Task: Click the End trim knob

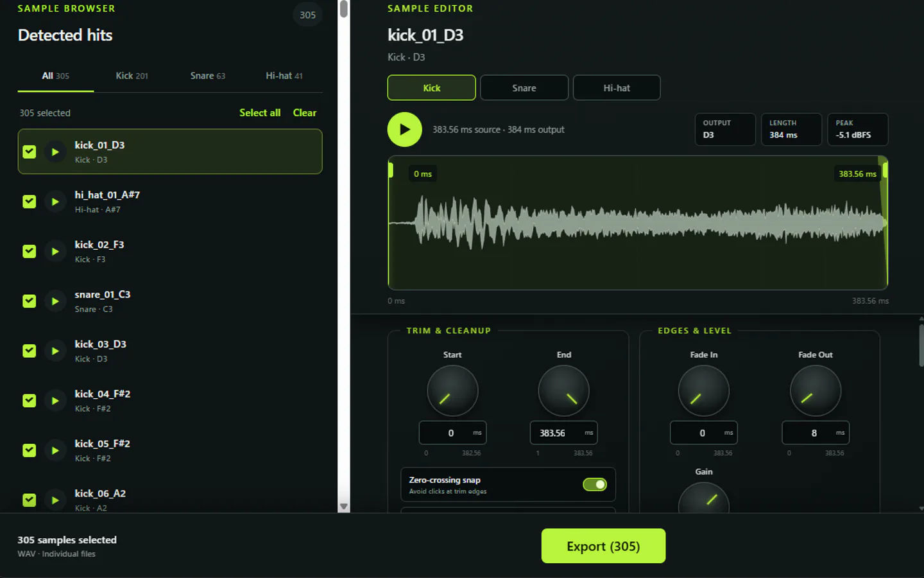Action: tap(564, 390)
